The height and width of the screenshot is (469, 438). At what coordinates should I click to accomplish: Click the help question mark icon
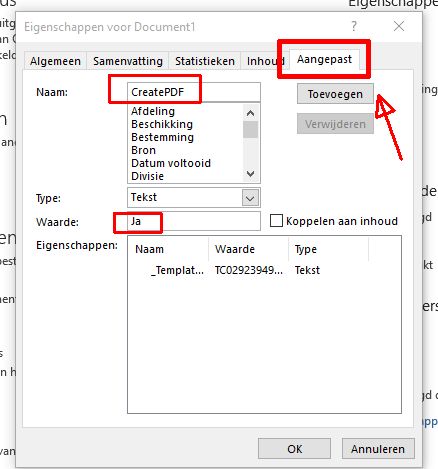click(x=354, y=26)
